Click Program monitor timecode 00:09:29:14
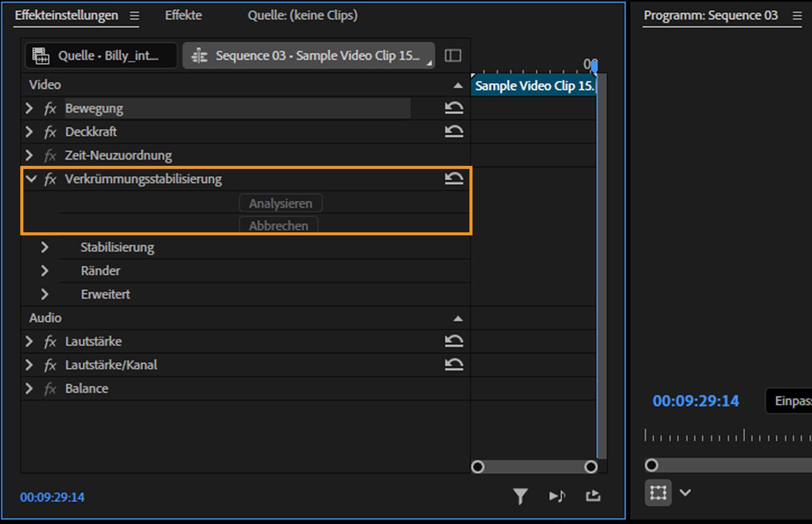Image resolution: width=812 pixels, height=524 pixels. pos(696,401)
